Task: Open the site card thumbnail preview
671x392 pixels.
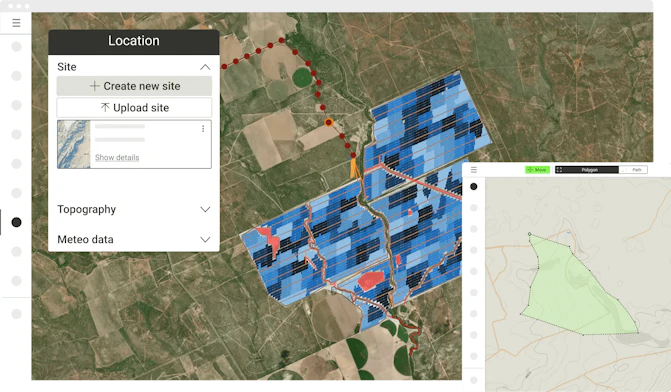Action: (74, 144)
